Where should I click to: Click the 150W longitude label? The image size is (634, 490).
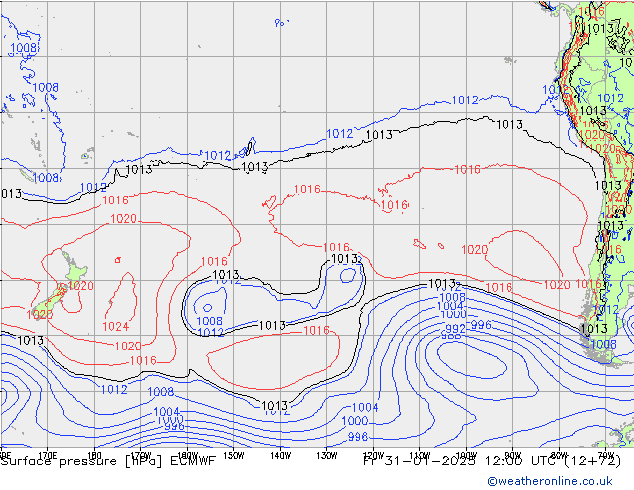(x=234, y=455)
